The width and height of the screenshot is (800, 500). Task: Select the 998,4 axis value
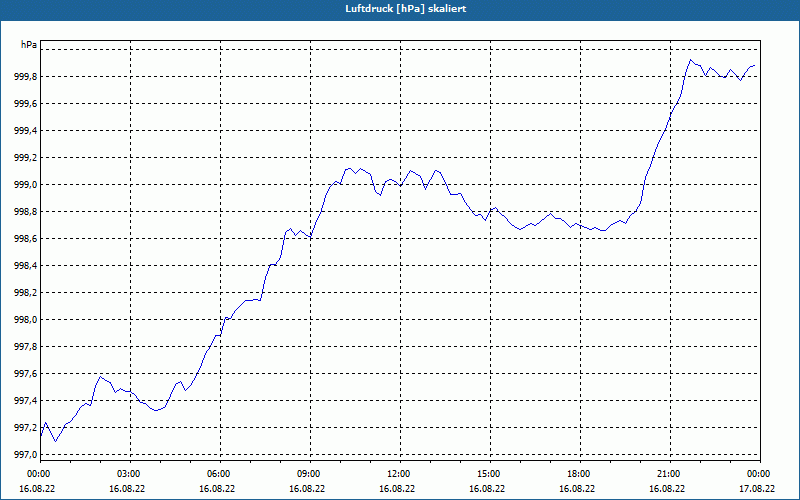pos(25,266)
